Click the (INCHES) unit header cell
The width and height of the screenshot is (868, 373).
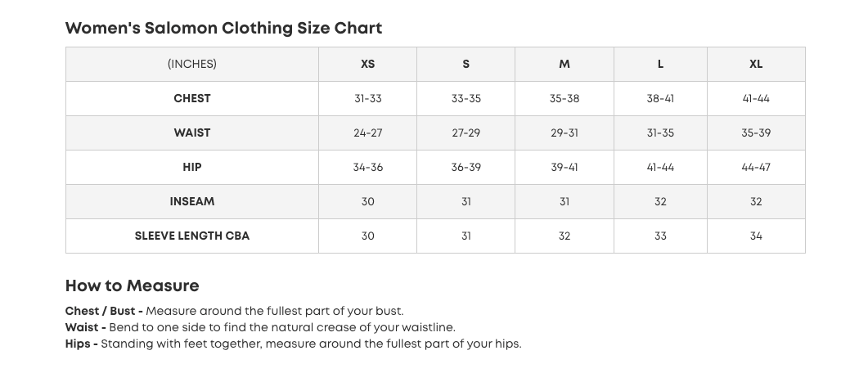pyautogui.click(x=192, y=64)
